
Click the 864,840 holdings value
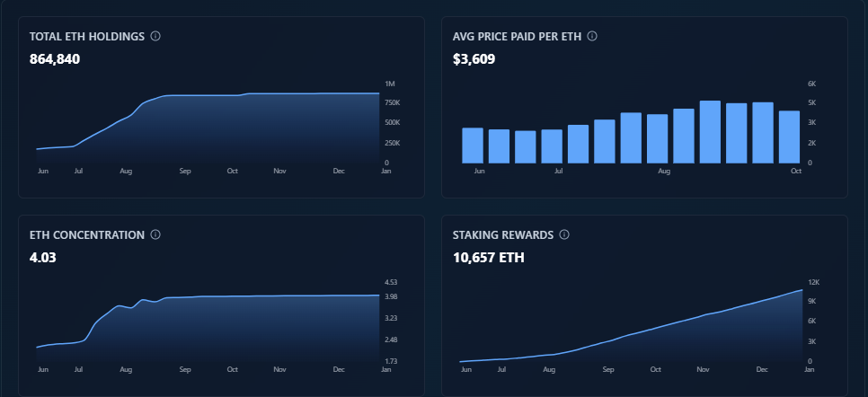[56, 59]
